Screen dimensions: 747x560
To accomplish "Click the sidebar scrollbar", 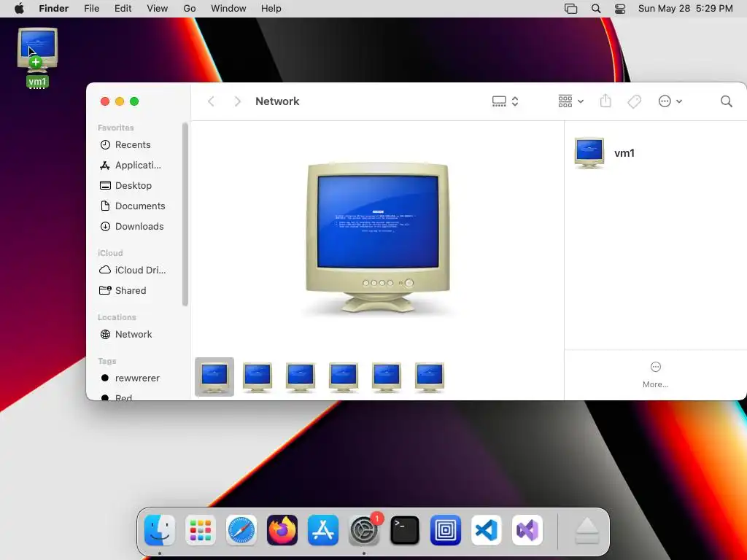I will coord(185,214).
